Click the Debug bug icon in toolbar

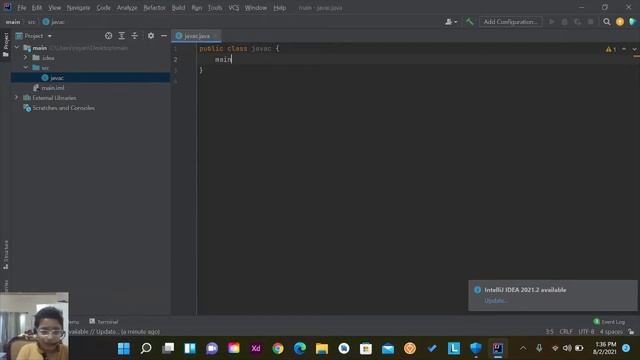click(564, 22)
